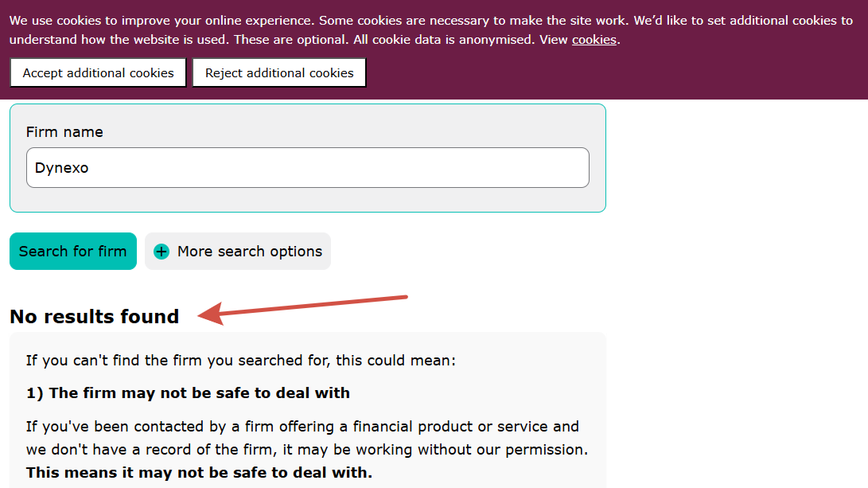The height and width of the screenshot is (488, 868).
Task: Click the Search for firm button
Action: point(73,251)
